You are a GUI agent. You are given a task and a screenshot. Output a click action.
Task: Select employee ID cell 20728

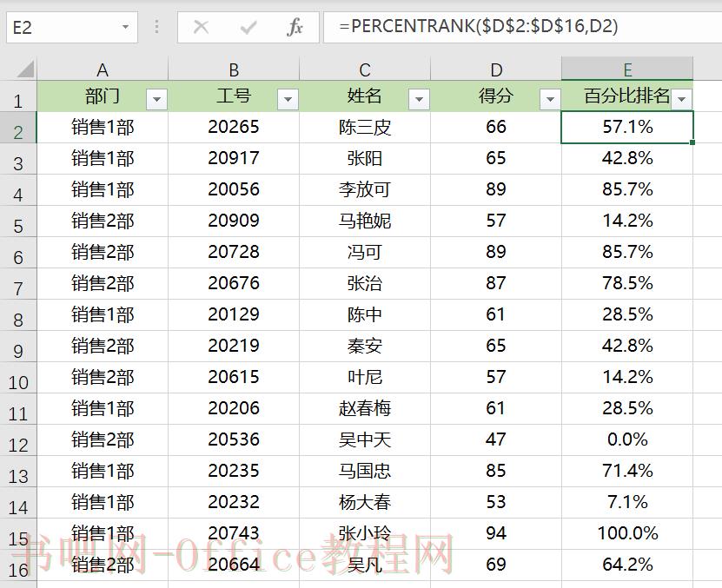(234, 253)
